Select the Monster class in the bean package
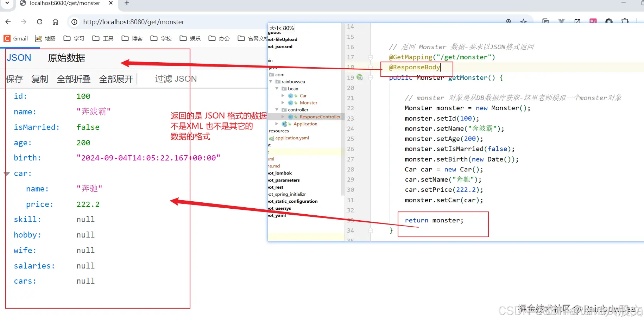 (x=308, y=102)
